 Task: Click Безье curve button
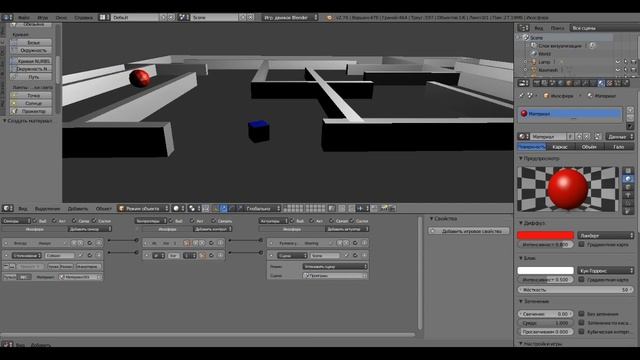(x=31, y=42)
